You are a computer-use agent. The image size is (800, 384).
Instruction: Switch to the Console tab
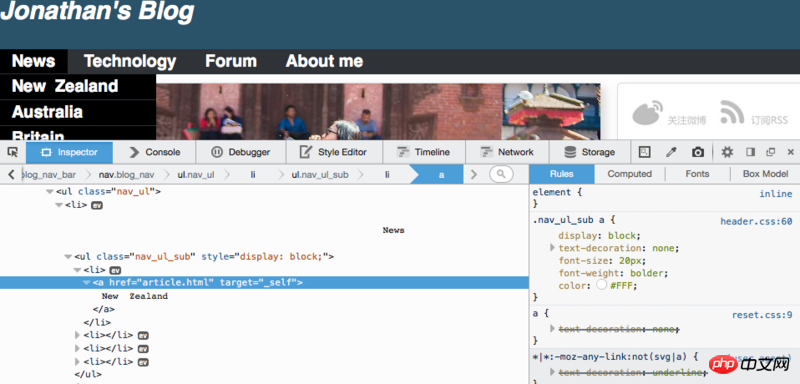pyautogui.click(x=155, y=152)
